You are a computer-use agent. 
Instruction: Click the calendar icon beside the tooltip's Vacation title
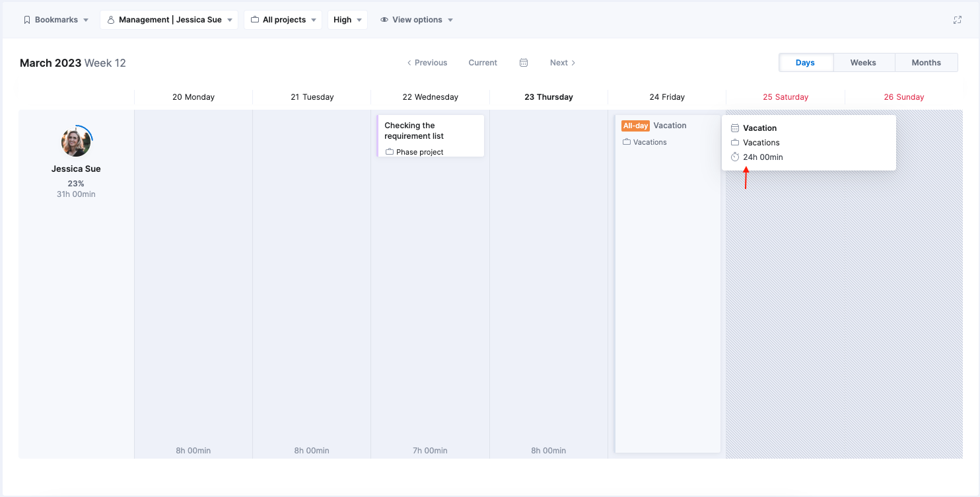pos(735,128)
